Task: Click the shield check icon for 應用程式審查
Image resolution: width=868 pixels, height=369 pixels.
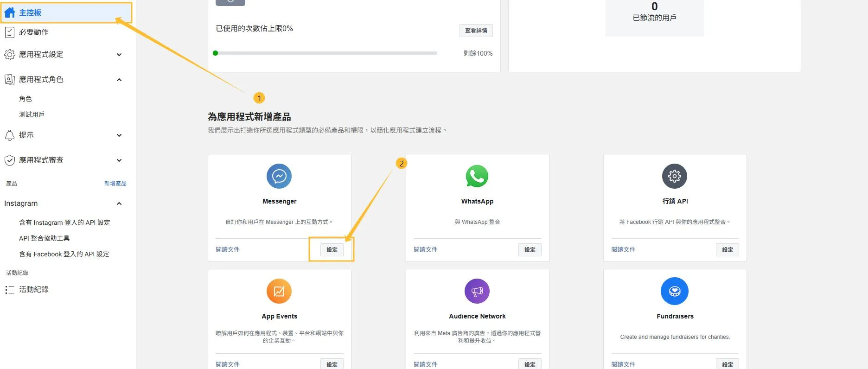Action: pos(9,160)
